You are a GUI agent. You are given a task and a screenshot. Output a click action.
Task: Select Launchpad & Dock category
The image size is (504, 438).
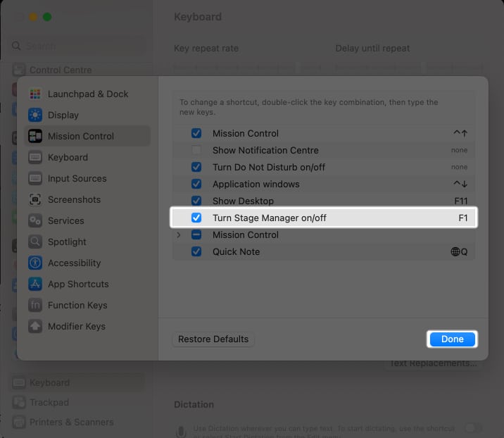[x=87, y=94]
